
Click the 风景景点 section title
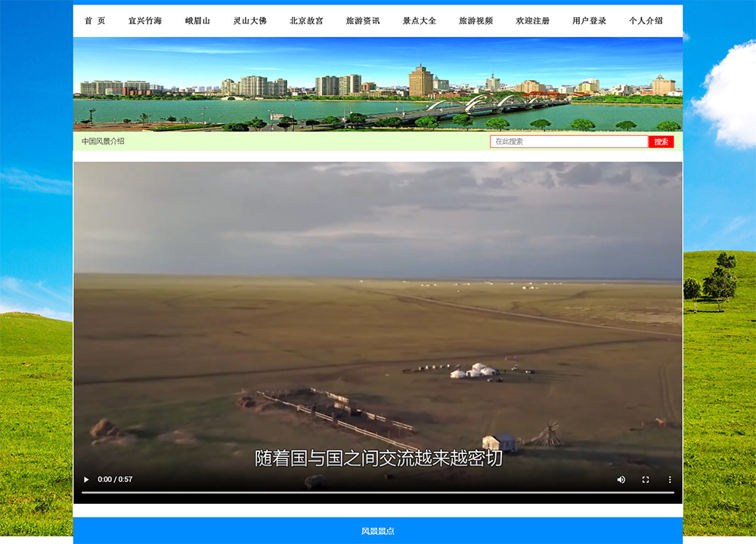pos(378,531)
